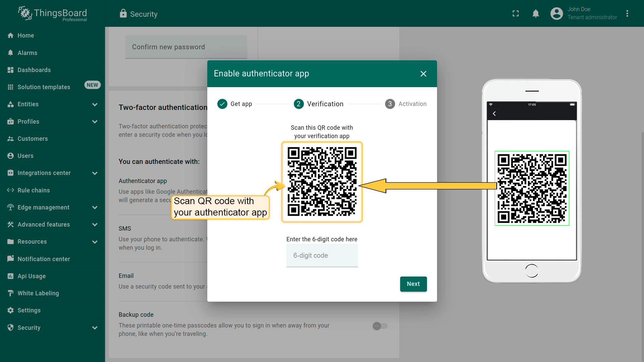644x362 pixels.
Task: Toggle the Backup code switch
Action: 380,326
